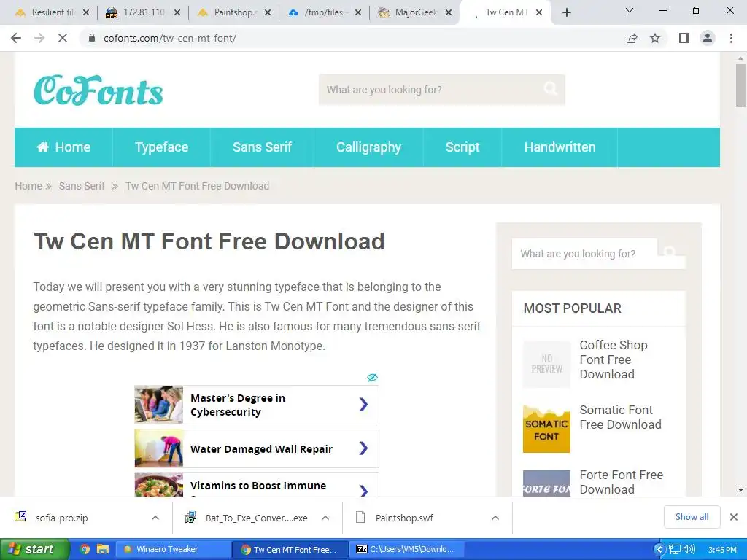Open the Master's Degree in Cybersecurity ad arrow
The width and height of the screenshot is (747, 560).
[363, 404]
